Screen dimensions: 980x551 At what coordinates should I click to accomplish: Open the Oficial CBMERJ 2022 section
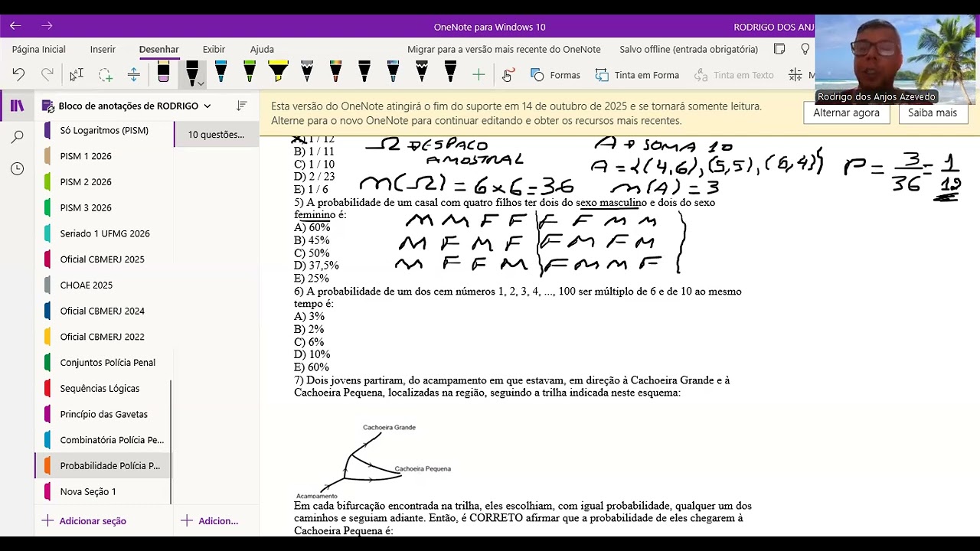click(103, 337)
